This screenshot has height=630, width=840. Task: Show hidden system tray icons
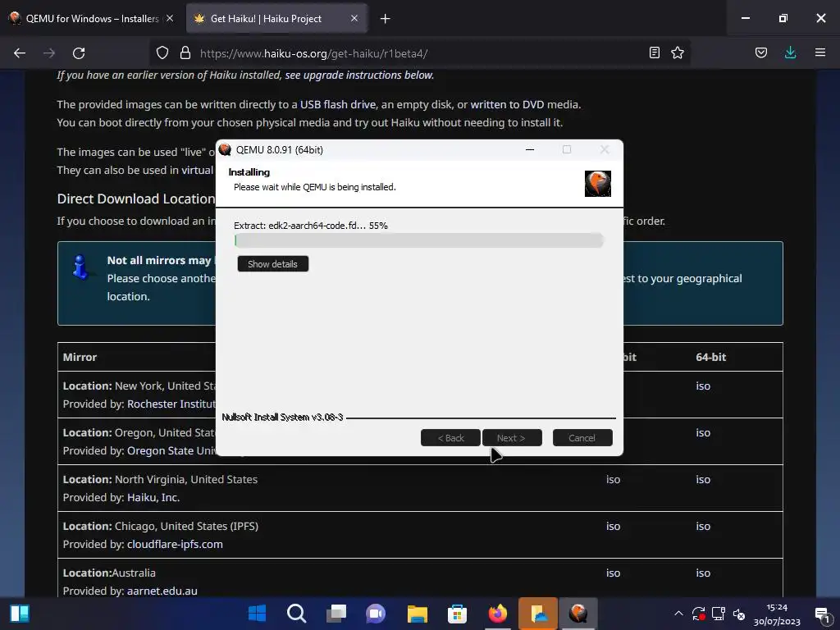pos(678,614)
